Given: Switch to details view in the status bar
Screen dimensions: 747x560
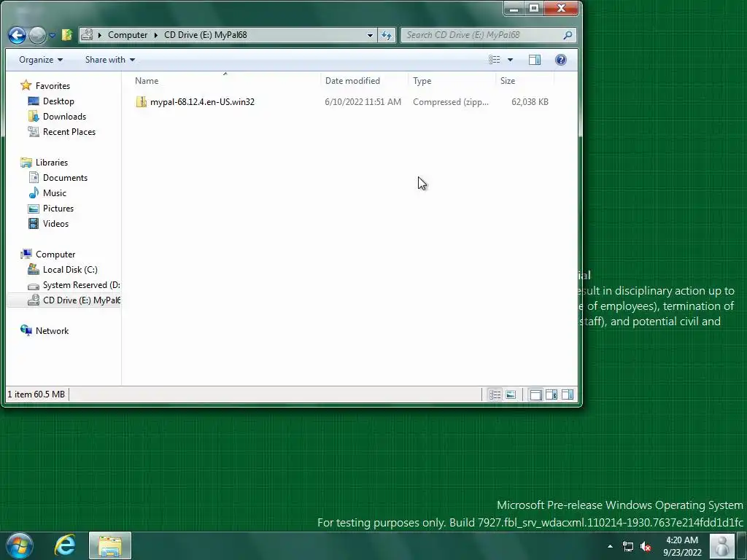Looking at the screenshot, I should coord(495,394).
